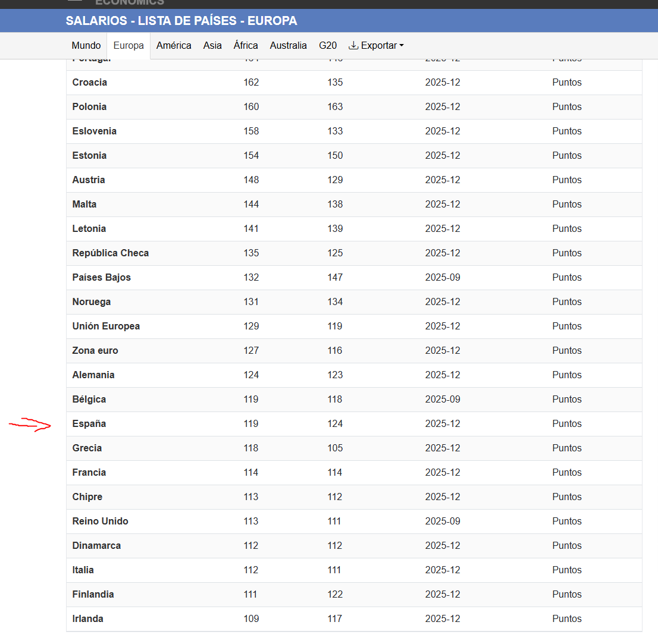This screenshot has width=658, height=644.
Task: Open the Chipre country link
Action: click(x=87, y=497)
